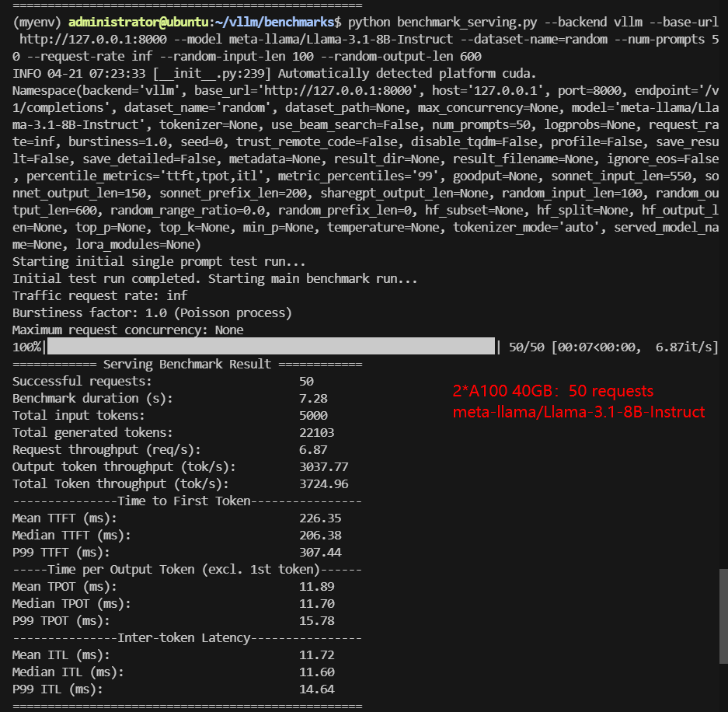This screenshot has height=712, width=728.
Task: Click the "Traffic request rate: inf" line
Action: pyautogui.click(x=99, y=296)
